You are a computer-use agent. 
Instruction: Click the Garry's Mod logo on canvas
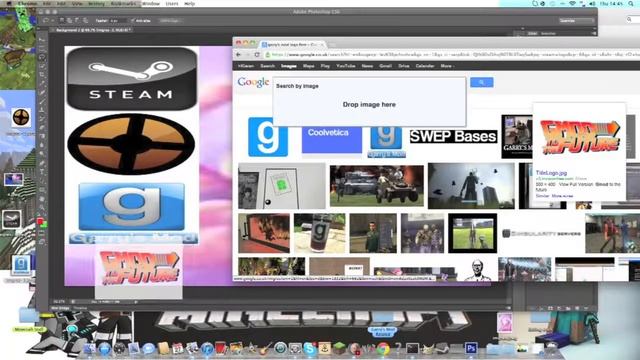point(132,213)
